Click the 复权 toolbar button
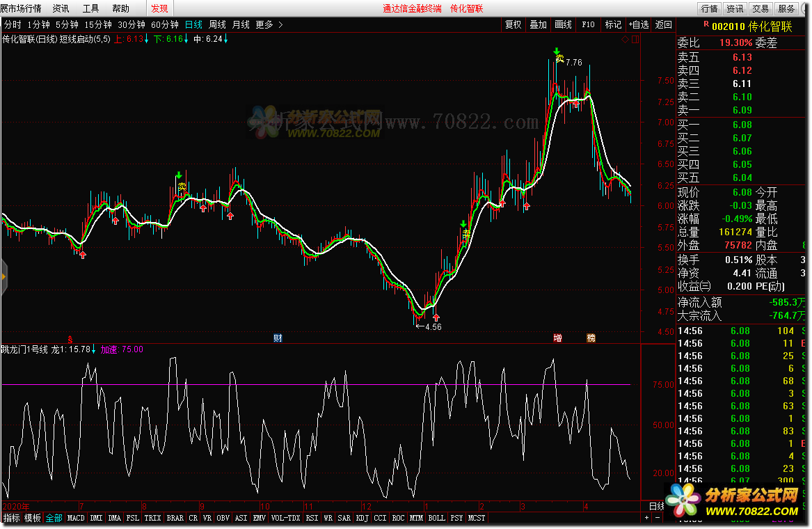Screen dimensions: 812x529 click(514, 24)
